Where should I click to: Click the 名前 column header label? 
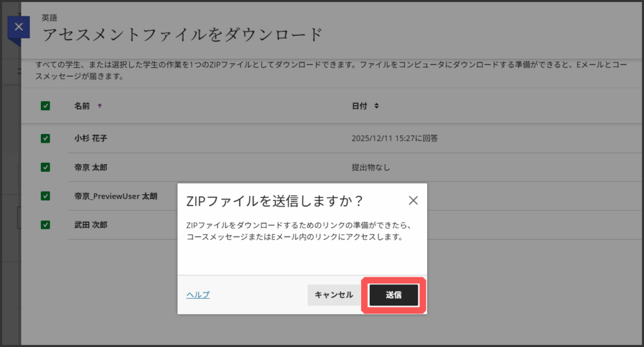[x=82, y=106]
